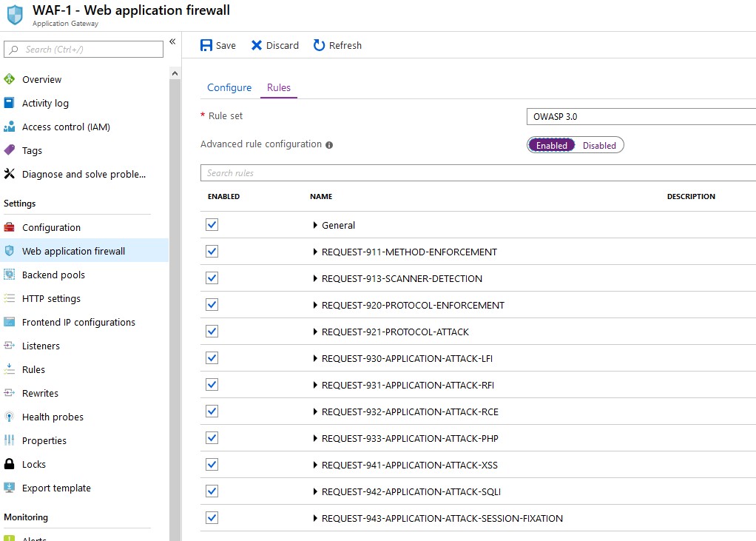Expand REQUEST-942-APPLICATION-ATTACK-SQLI rule group
Image resolution: width=756 pixels, height=541 pixels.
pyautogui.click(x=315, y=491)
